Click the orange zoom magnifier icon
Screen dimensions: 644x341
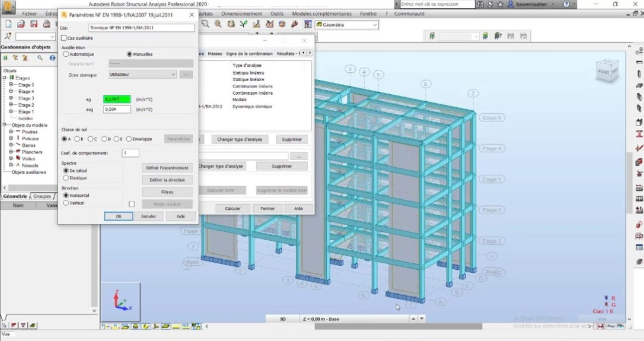pyautogui.click(x=218, y=24)
